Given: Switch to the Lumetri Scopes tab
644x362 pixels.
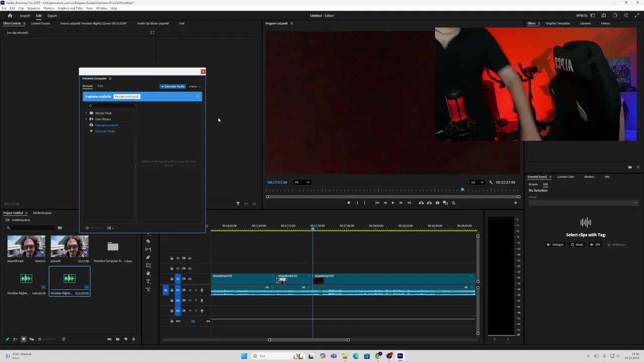Looking at the screenshot, I should 40,24.
